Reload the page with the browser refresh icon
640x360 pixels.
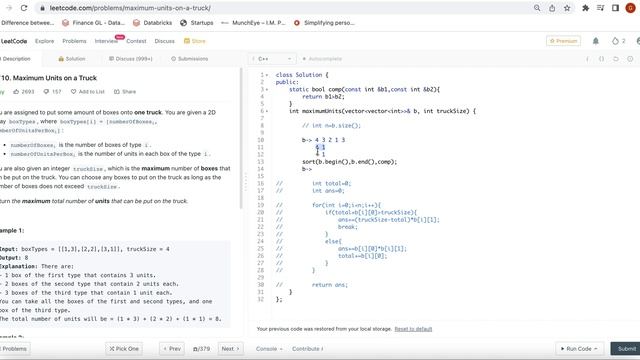24,8
